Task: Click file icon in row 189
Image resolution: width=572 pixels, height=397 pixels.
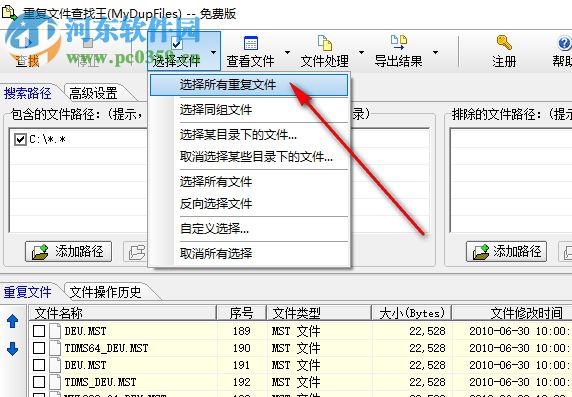Action: (55, 331)
